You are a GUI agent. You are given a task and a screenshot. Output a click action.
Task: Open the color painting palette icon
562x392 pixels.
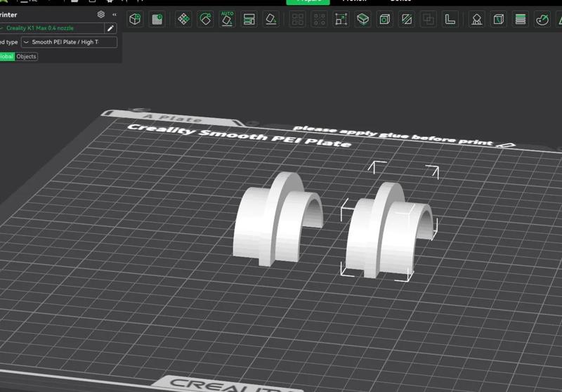point(542,19)
